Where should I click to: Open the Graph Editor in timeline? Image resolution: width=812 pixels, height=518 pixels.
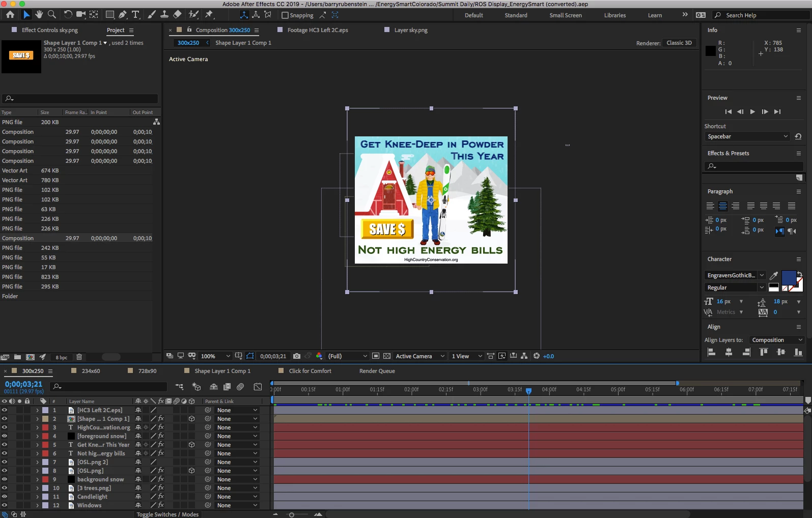[258, 387]
